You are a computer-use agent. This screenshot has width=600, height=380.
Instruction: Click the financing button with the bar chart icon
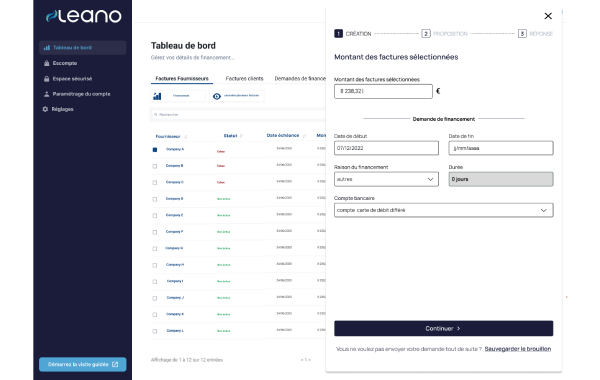(x=178, y=96)
